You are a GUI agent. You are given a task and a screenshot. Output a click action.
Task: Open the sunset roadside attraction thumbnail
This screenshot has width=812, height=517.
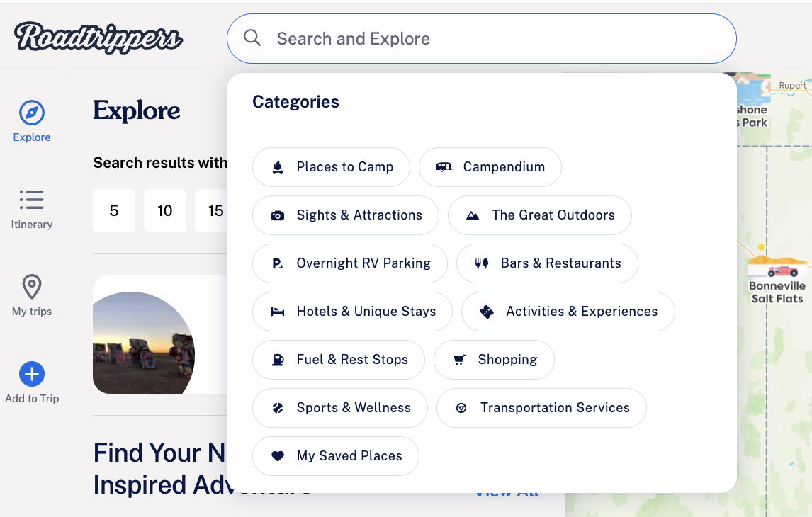coord(144,343)
